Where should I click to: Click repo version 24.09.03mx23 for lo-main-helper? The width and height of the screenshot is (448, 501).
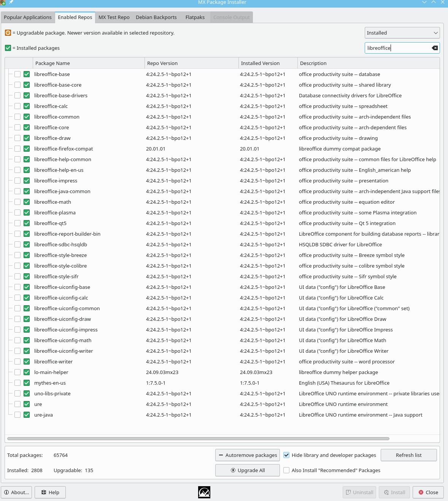[162, 372]
